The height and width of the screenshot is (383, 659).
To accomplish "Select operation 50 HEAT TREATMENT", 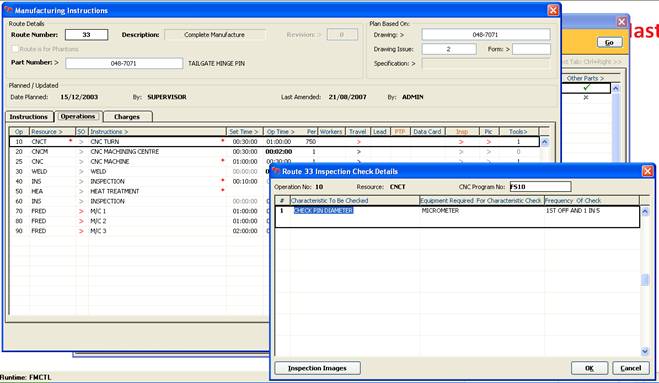I will click(114, 191).
